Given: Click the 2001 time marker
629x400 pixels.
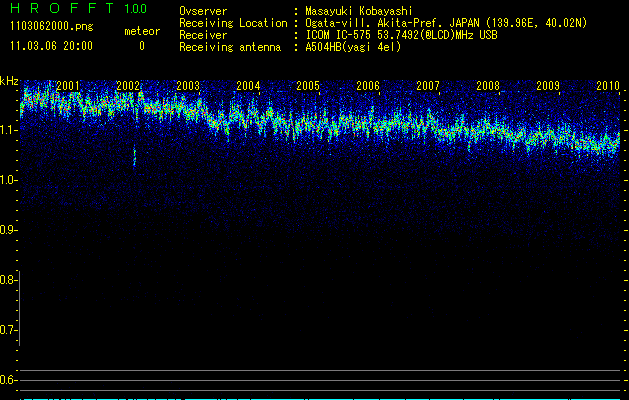Looking at the screenshot, I should pyautogui.click(x=69, y=87).
